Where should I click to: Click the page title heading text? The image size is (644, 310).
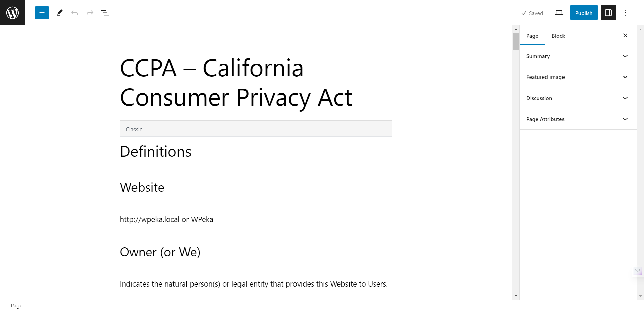point(236,83)
